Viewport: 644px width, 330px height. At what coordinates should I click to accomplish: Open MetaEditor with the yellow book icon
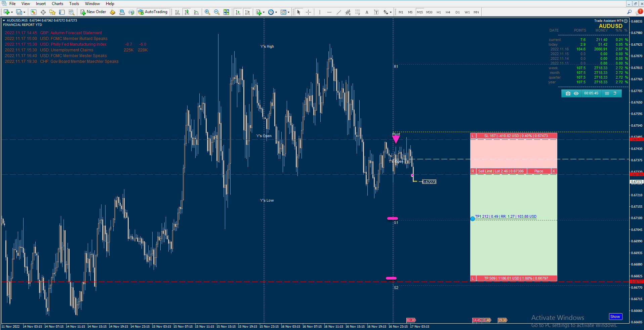tap(113, 12)
